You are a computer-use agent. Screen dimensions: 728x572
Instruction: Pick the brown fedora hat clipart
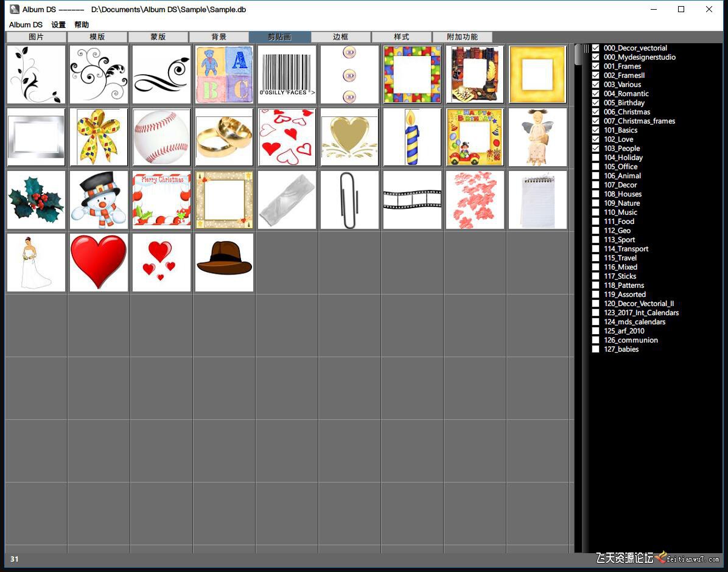224,262
